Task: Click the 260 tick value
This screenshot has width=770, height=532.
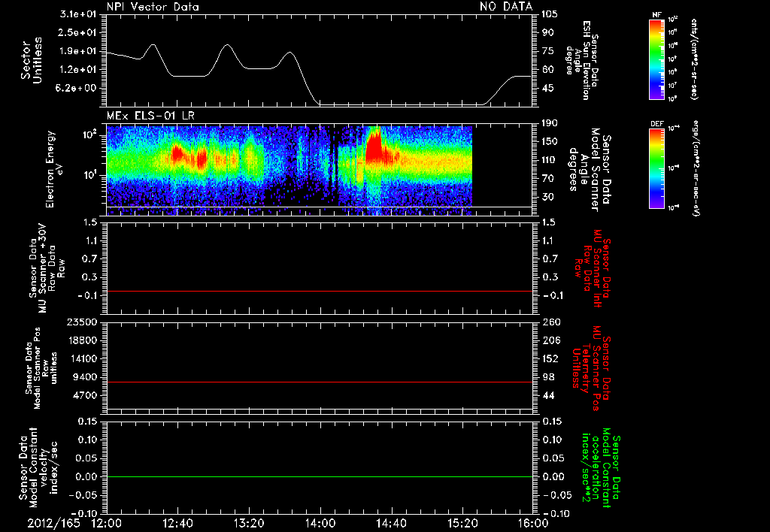Action: point(550,322)
